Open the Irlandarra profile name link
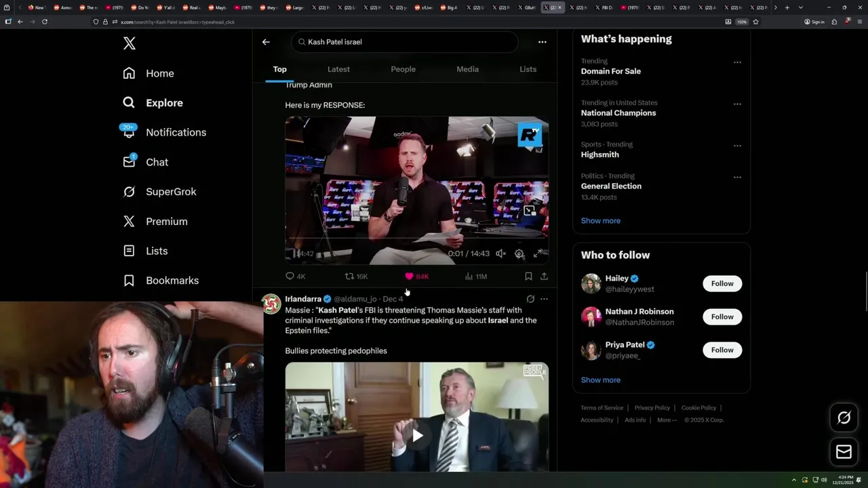Image resolution: width=868 pixels, height=488 pixels. [x=303, y=299]
